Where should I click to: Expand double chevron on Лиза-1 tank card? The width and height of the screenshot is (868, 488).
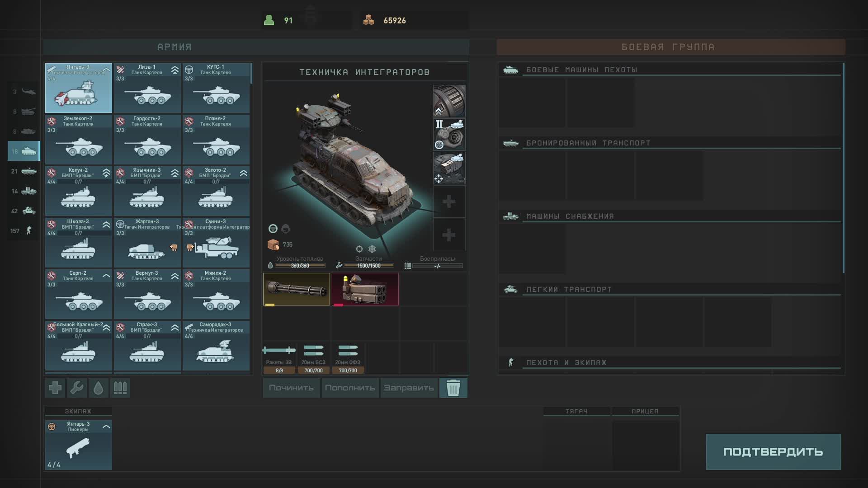175,70
